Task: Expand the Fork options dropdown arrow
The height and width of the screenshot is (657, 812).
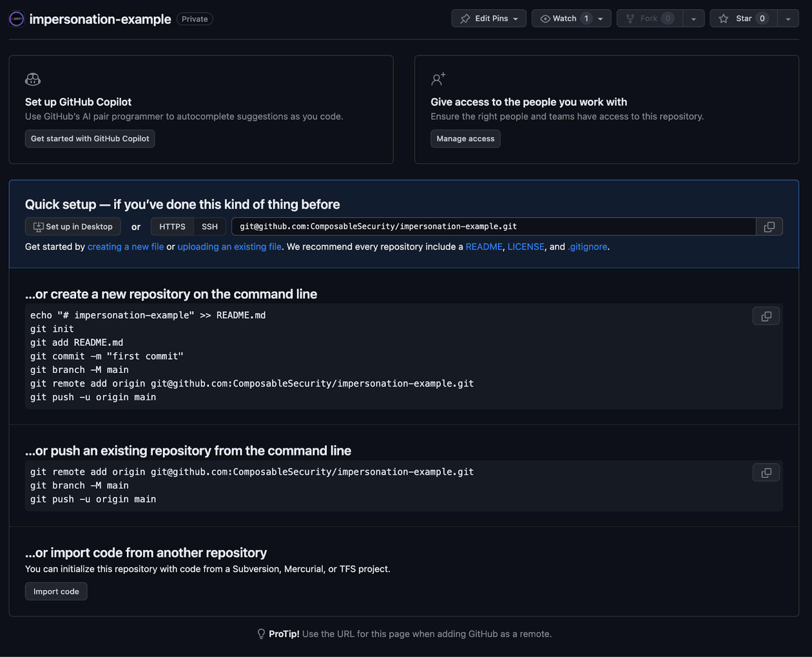Action: [x=693, y=19]
